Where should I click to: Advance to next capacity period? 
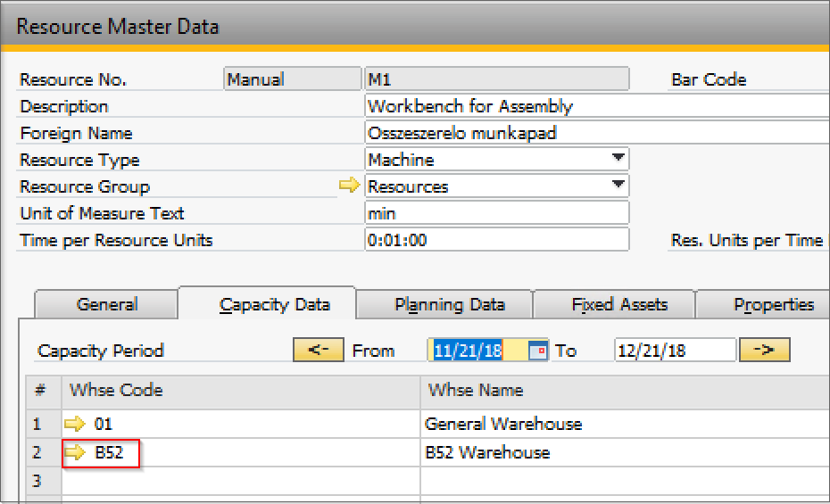(x=764, y=351)
